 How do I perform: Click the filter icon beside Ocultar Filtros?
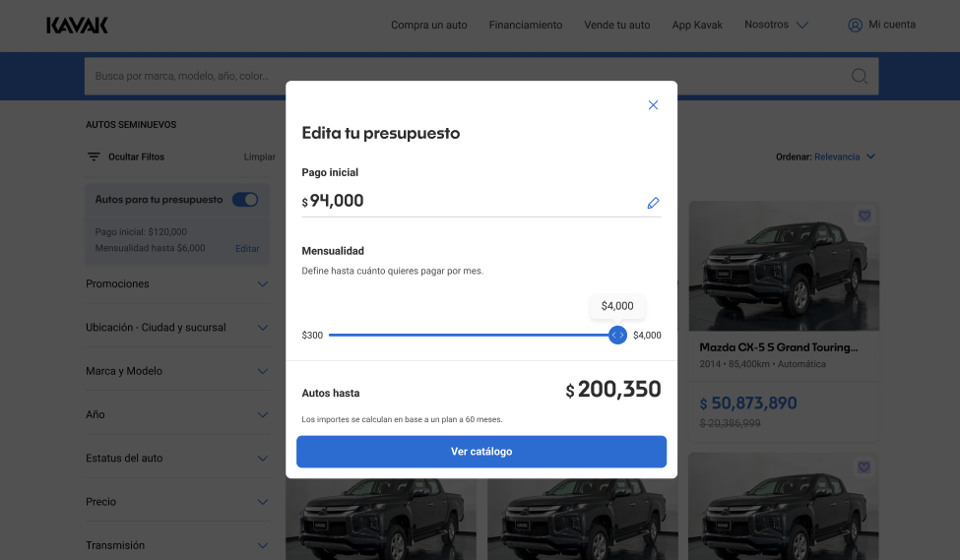(95, 157)
